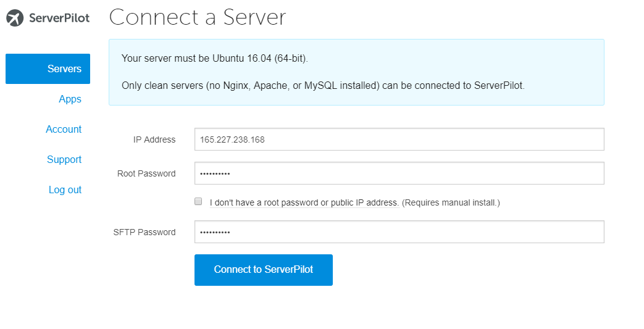Go to the Apps page
The image size is (644, 329).
pos(70,99)
